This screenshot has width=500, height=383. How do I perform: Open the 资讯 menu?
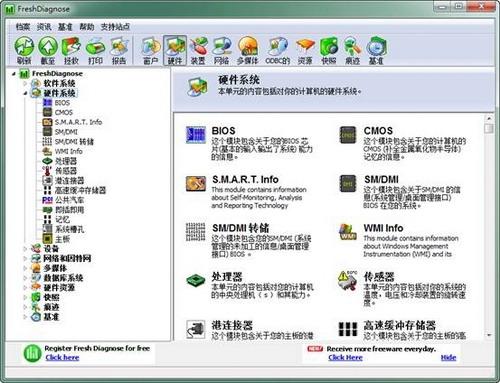tap(44, 27)
